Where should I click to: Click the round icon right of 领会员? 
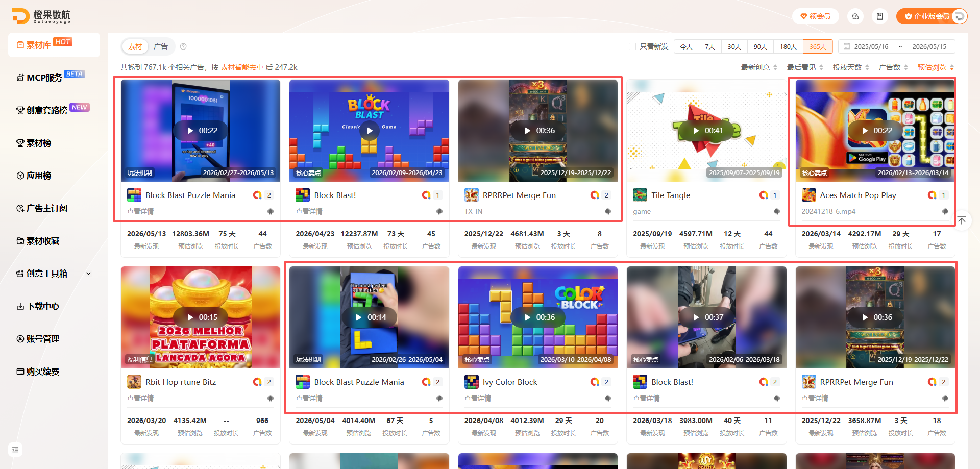855,16
